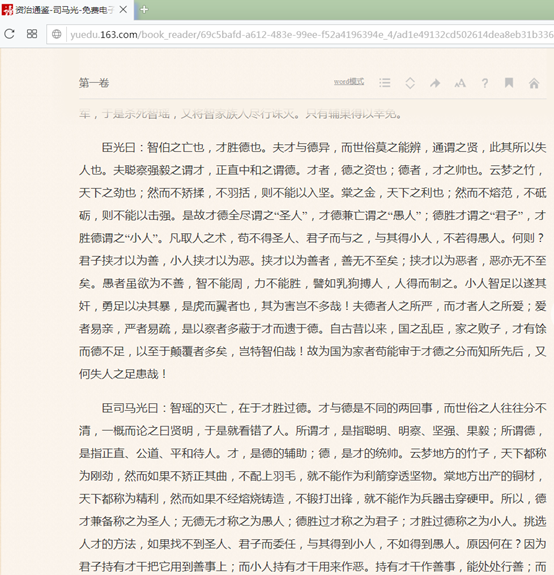Share the book with the arrow icon

tap(435, 83)
